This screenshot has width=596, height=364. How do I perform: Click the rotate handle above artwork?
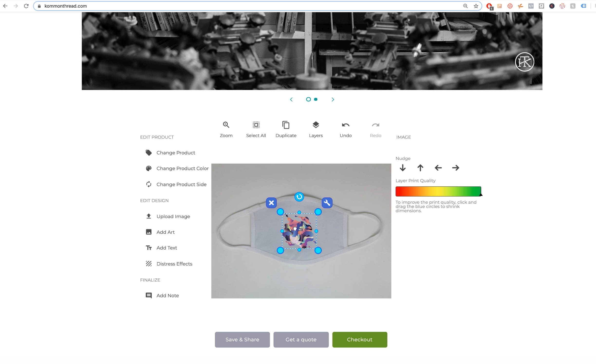coord(299,197)
